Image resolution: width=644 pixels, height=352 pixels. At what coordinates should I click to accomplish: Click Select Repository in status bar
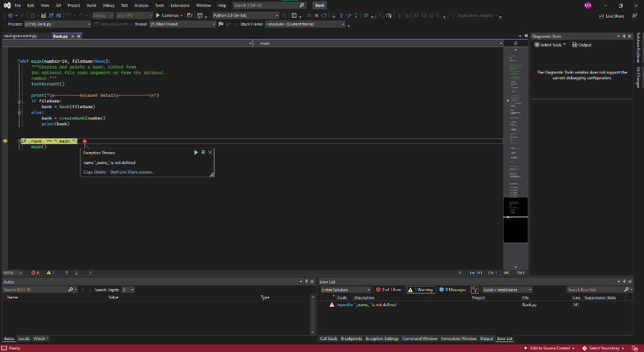click(603, 348)
